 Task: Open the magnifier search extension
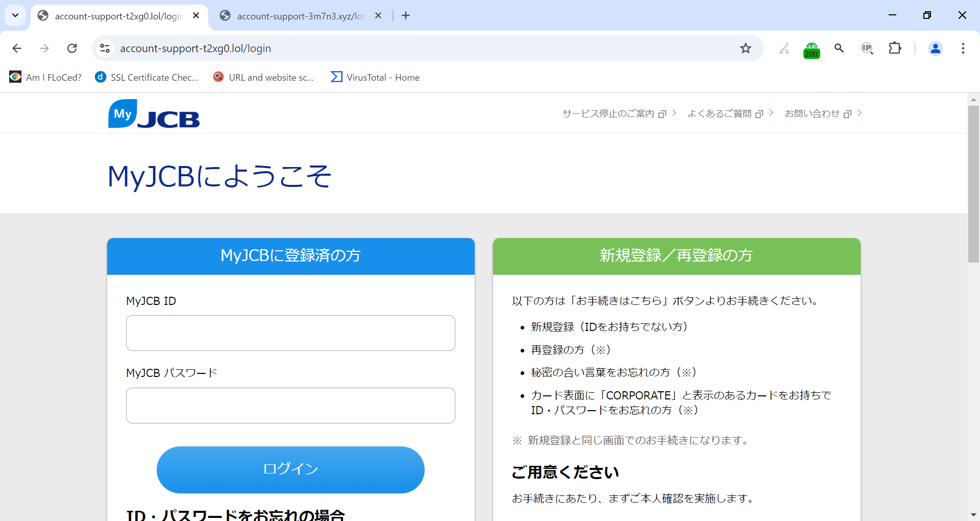coord(839,48)
